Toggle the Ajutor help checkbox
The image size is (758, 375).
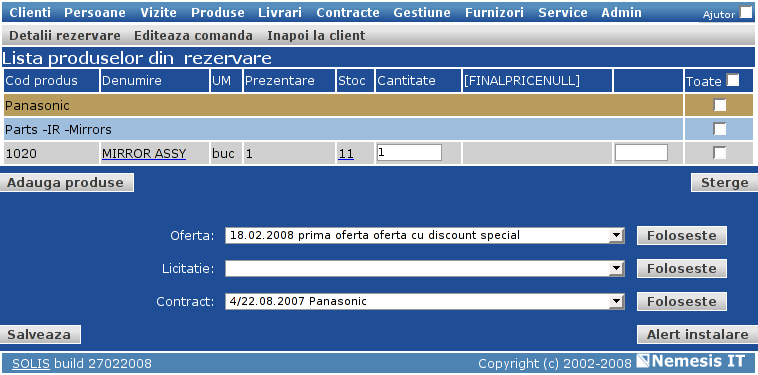pyautogui.click(x=746, y=13)
